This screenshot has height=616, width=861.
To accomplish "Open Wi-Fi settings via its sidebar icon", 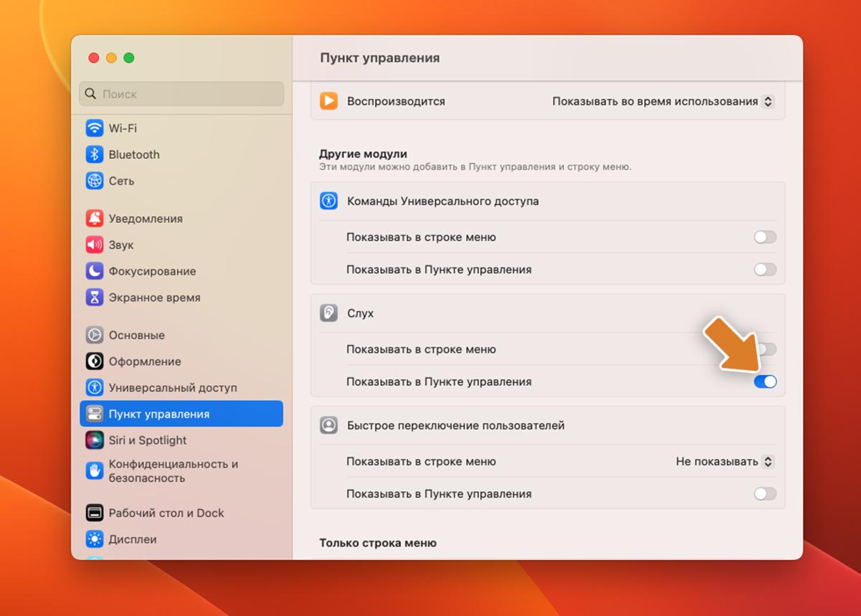I will pos(95,128).
